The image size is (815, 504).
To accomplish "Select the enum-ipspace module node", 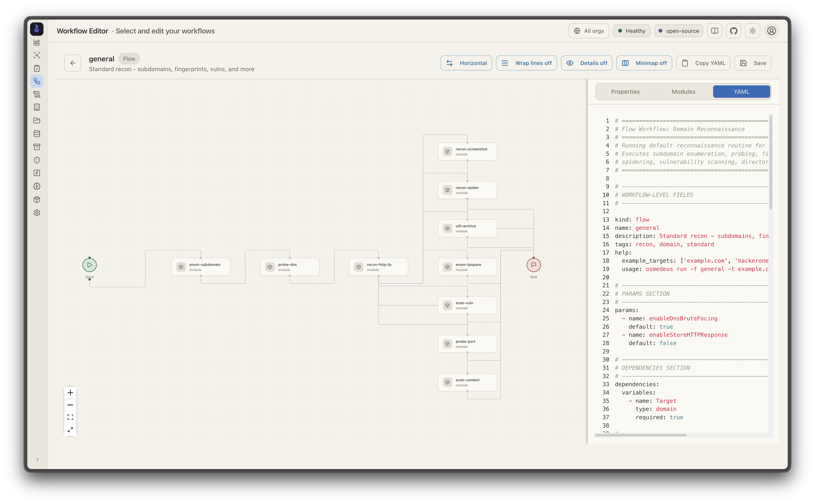I will [467, 267].
